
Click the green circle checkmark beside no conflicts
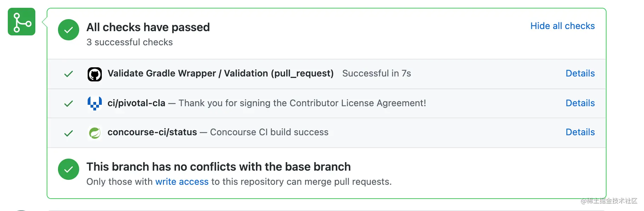(69, 169)
